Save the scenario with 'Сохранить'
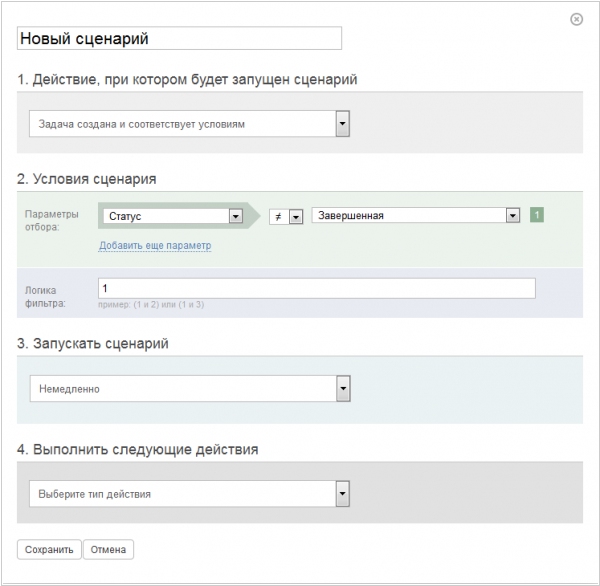 click(x=49, y=550)
